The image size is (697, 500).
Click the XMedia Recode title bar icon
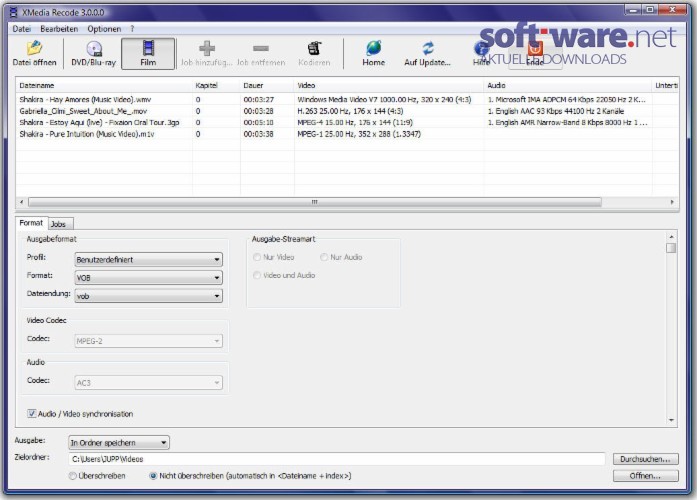[x=14, y=12]
